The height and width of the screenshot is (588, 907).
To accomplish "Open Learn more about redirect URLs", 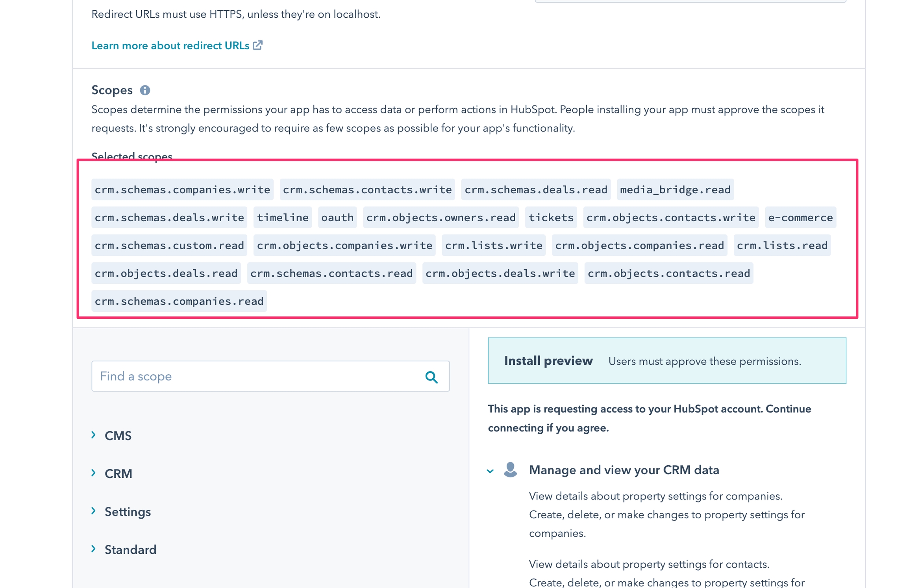I will [170, 46].
